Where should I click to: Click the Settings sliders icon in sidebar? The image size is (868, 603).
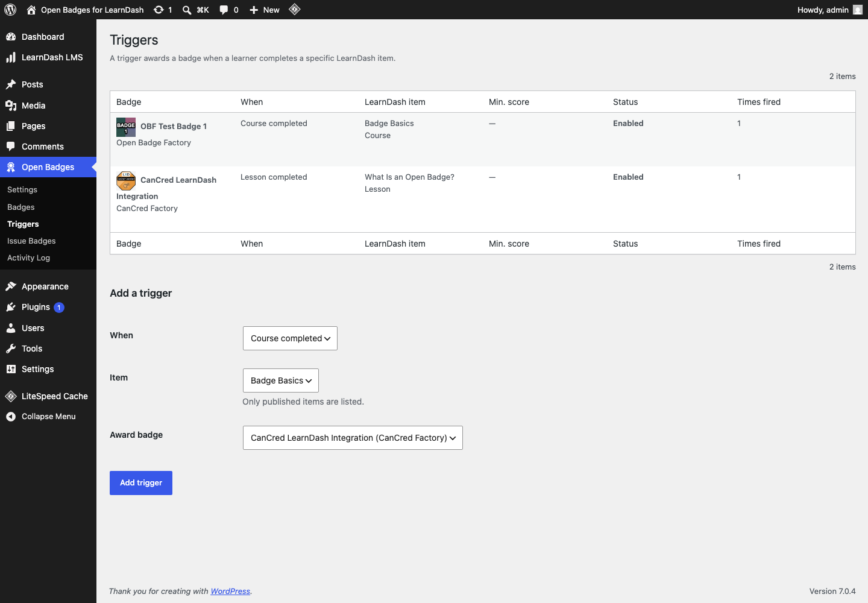click(x=11, y=369)
